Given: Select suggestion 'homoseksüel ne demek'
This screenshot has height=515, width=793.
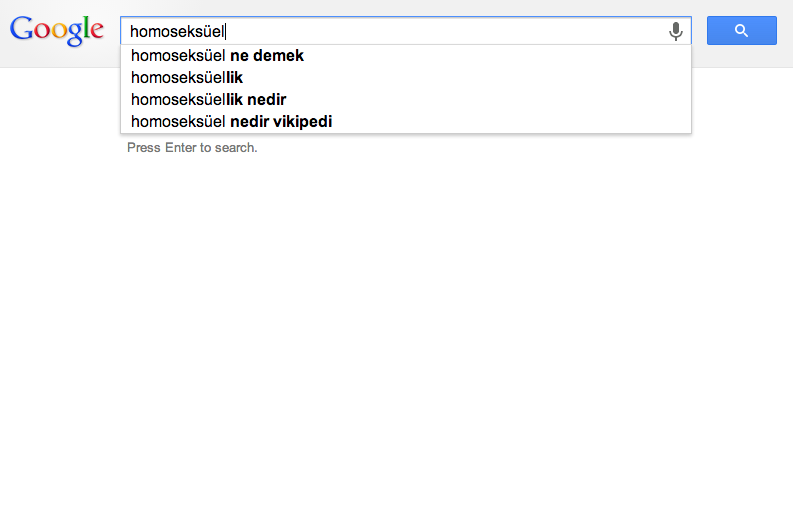Looking at the screenshot, I should pyautogui.click(x=406, y=56).
